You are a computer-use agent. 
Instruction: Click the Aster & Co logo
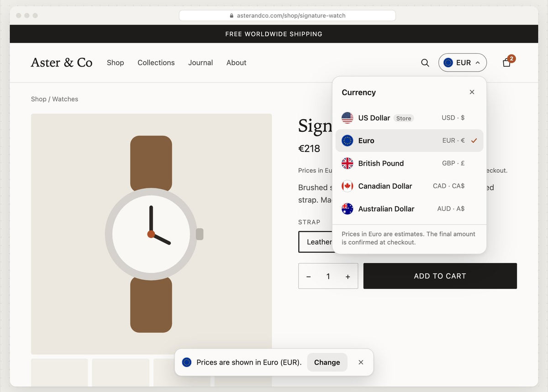62,63
